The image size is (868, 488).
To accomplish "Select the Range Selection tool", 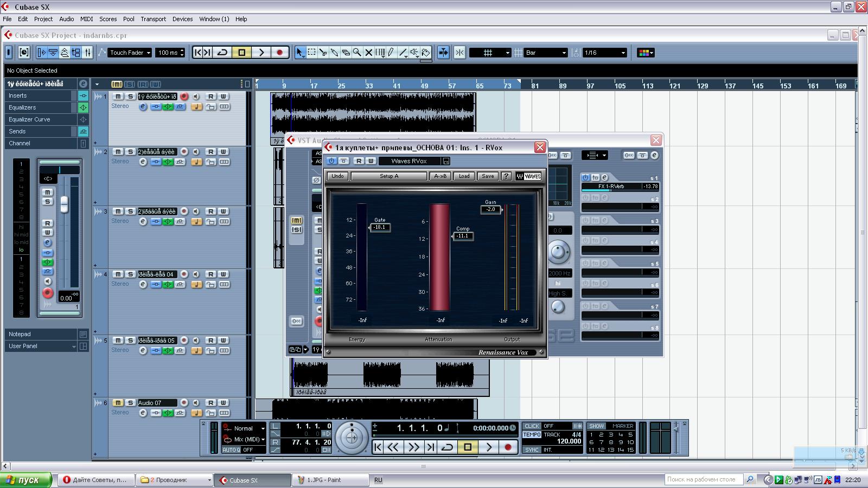I will [312, 53].
